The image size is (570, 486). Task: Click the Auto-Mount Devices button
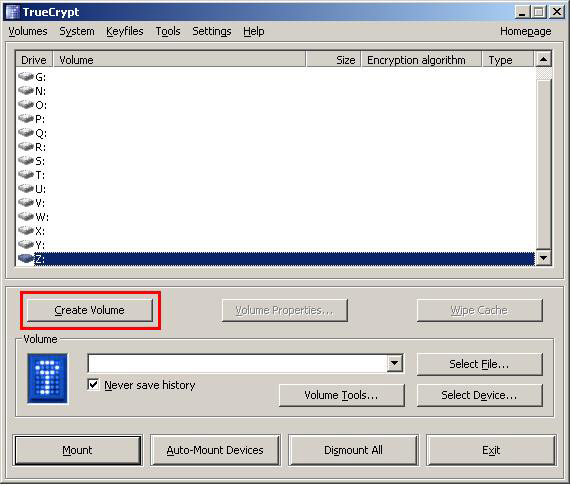215,450
